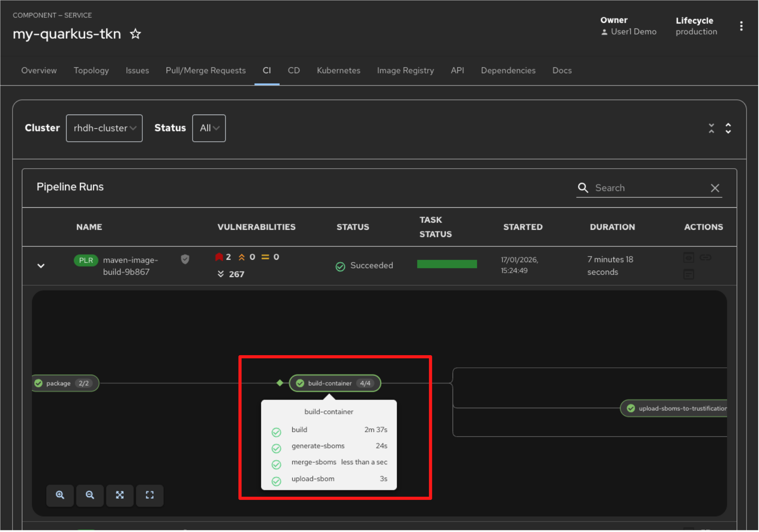Reset the pipeline graph view

150,496
